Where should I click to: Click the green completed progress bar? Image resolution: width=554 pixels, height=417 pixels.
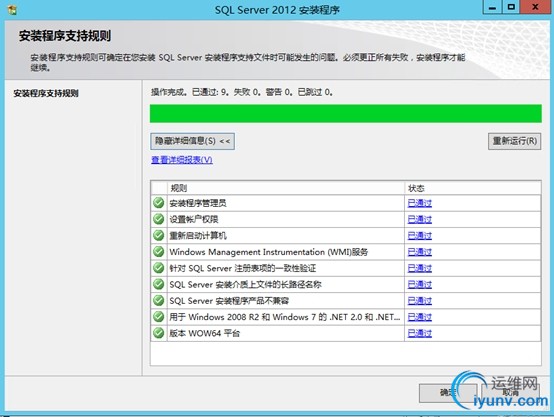pyautogui.click(x=346, y=113)
